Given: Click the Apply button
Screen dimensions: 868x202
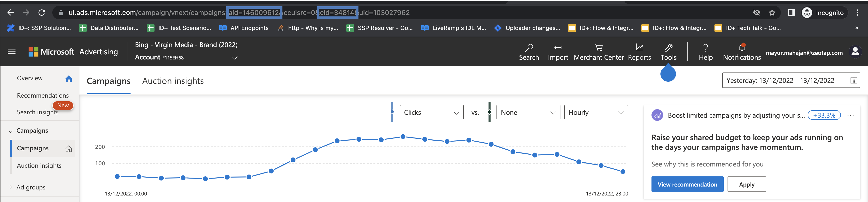Looking at the screenshot, I should 746,184.
